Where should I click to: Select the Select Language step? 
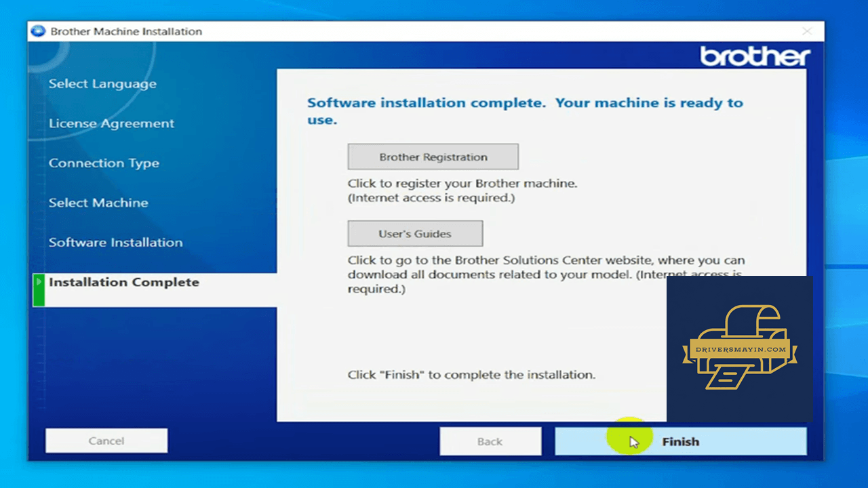point(102,84)
